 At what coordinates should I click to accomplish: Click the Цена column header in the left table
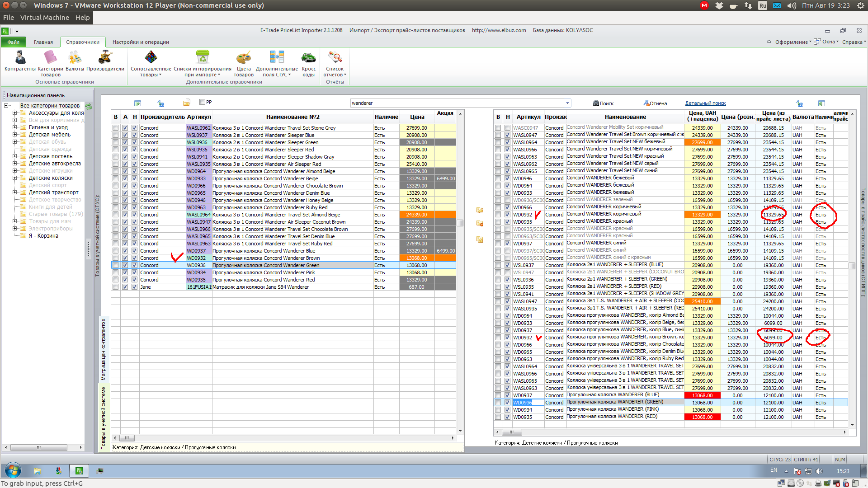tap(417, 117)
